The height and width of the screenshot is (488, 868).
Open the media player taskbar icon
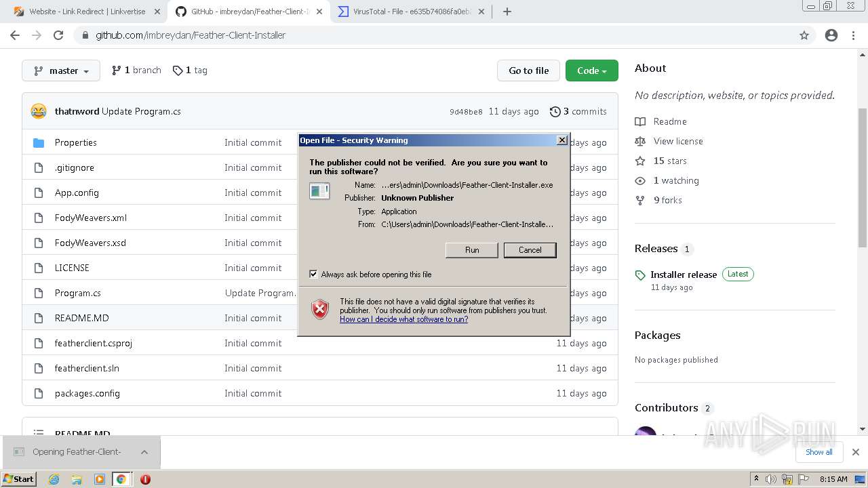point(99,479)
